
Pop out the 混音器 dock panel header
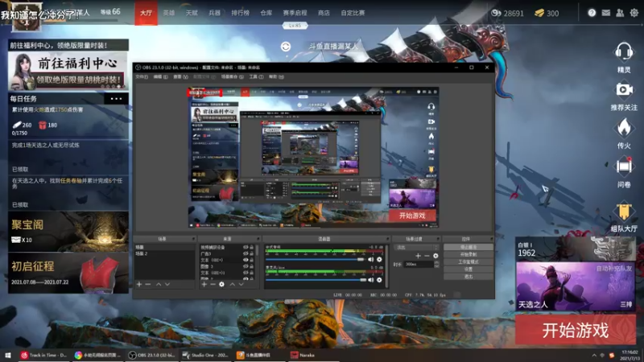(387, 239)
